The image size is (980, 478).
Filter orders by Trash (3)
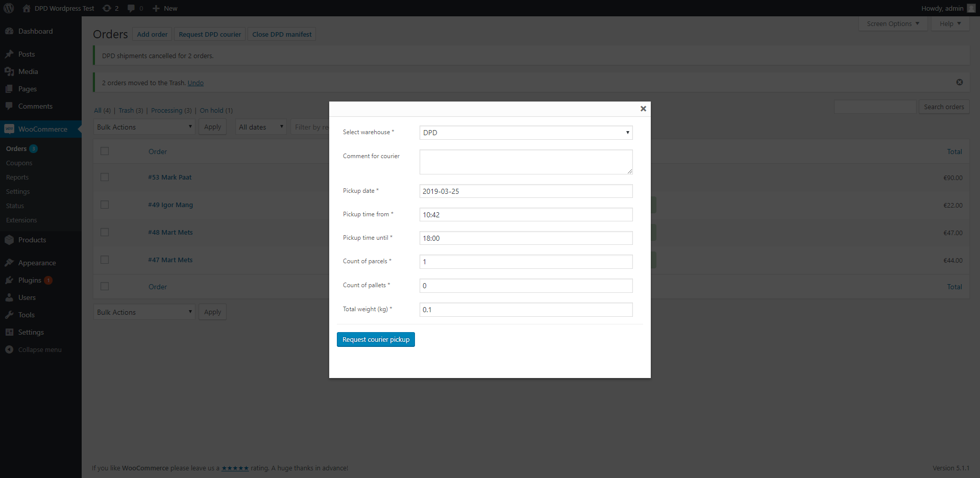tap(131, 110)
